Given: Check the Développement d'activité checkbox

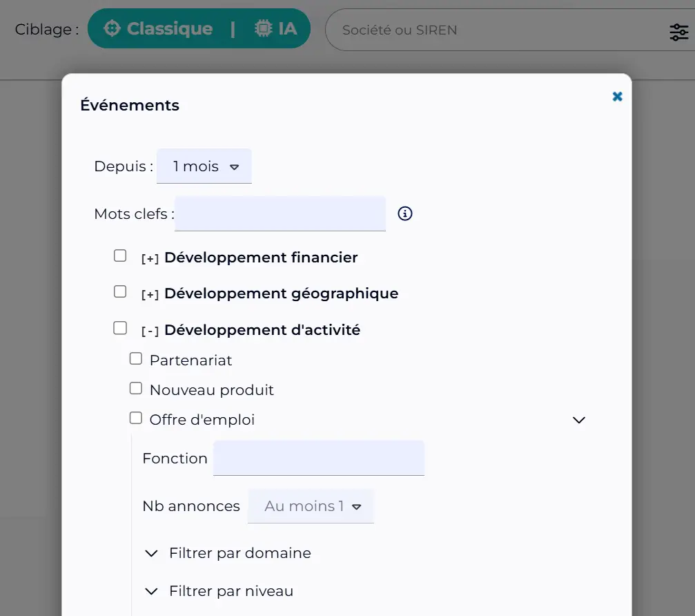Looking at the screenshot, I should tap(120, 328).
